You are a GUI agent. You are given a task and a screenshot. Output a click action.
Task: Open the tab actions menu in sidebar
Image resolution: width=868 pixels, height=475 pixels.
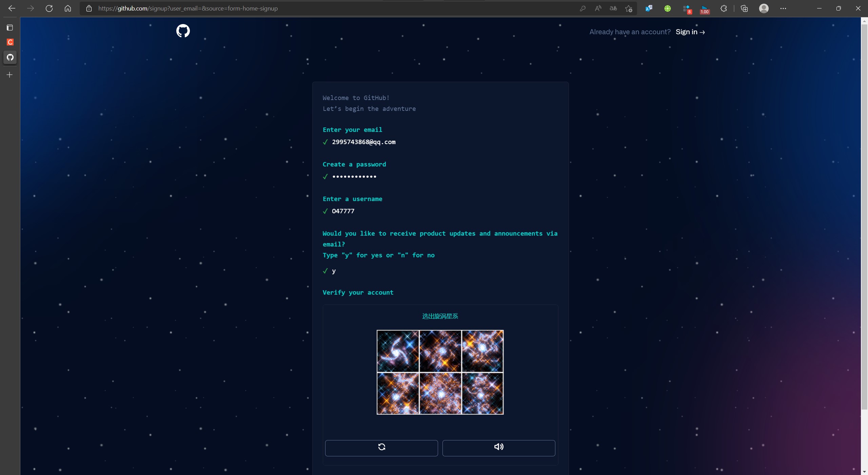10,27
